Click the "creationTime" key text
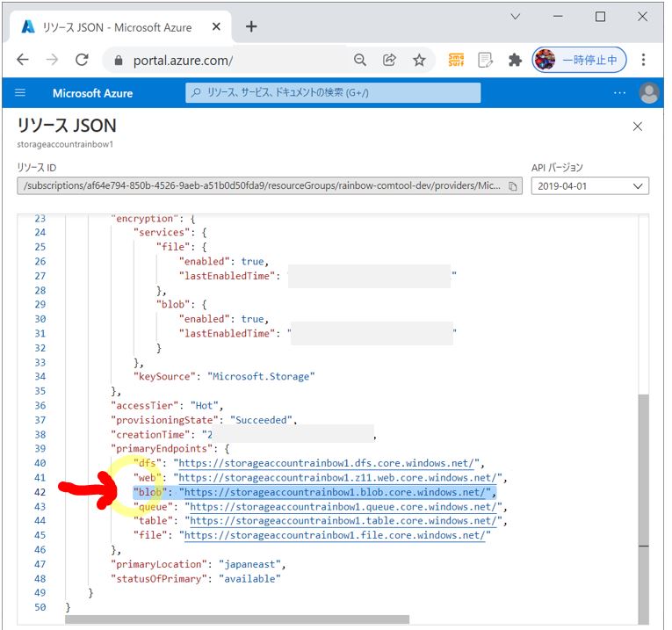Viewport: 672px width, 630px height. point(150,434)
